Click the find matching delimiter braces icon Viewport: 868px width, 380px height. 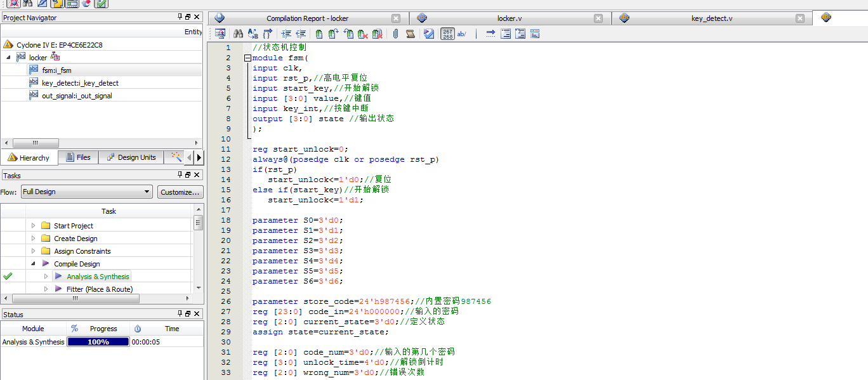click(267, 34)
